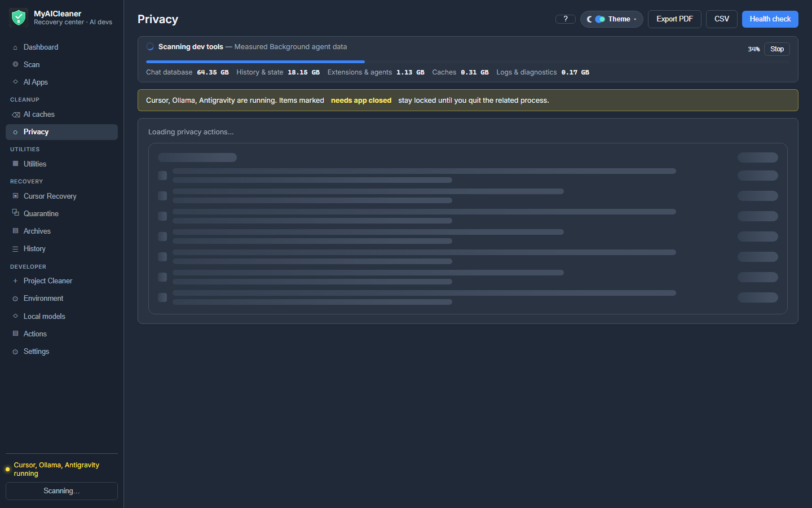Run the Health check
Screen dimensions: 812x508
tap(770, 19)
